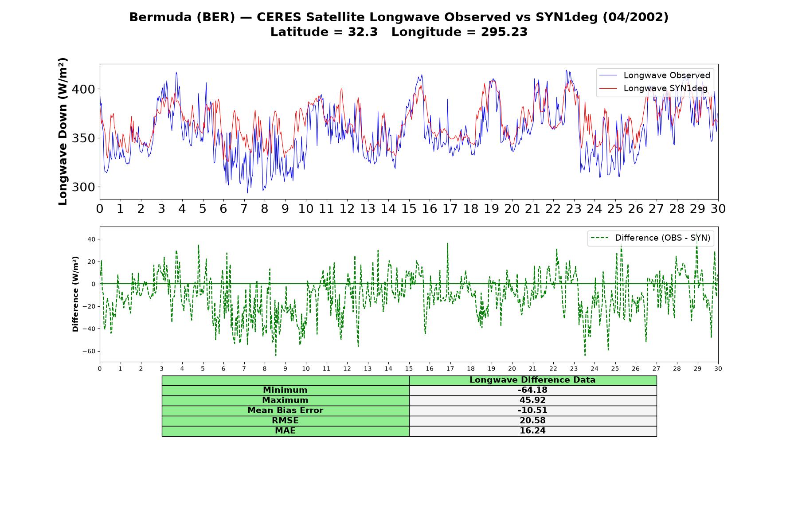Screen dimensions: 798x532
Task: Click the Difference (W/m²) y-axis label
Action: [75, 294]
